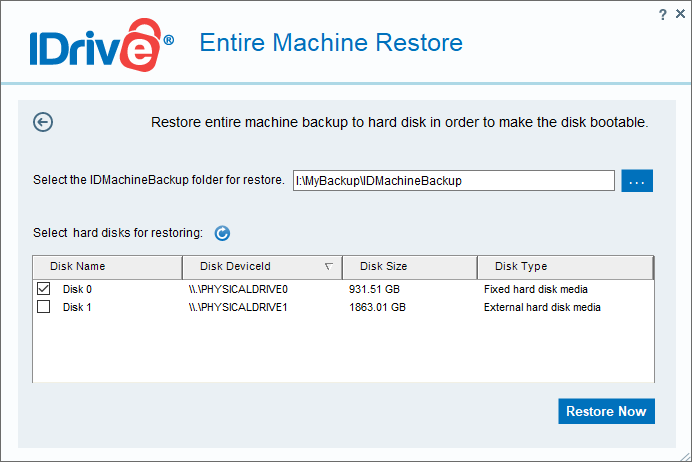
Task: Check the Disk 1 checkbox
Action: [43, 307]
